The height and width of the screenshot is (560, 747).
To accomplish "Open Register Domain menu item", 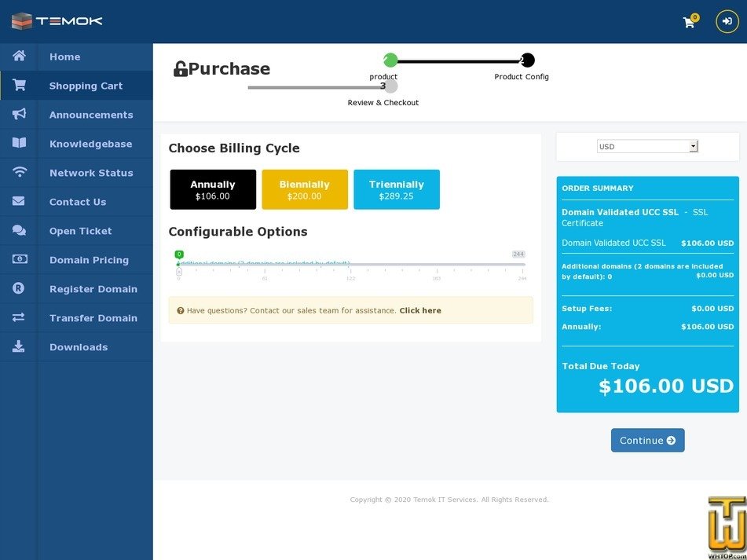I will point(93,289).
